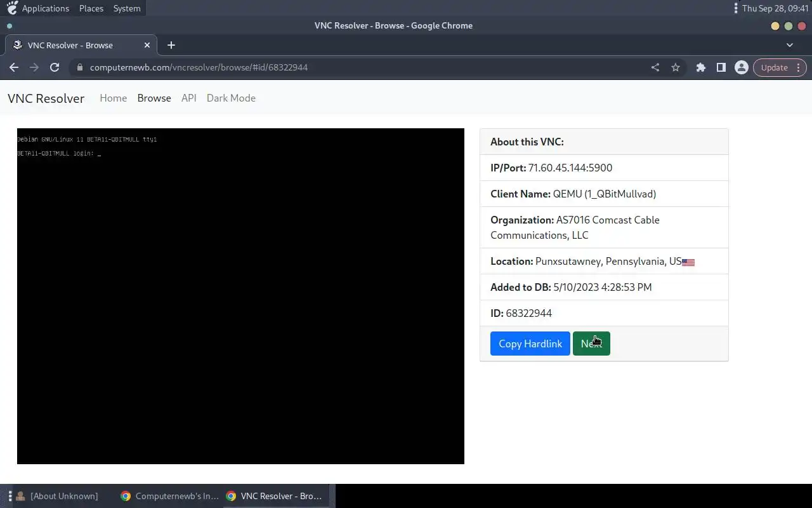Viewport: 812px width, 508px height.
Task: Click the clock showing Thu Sep 28, 09:41
Action: click(775, 8)
